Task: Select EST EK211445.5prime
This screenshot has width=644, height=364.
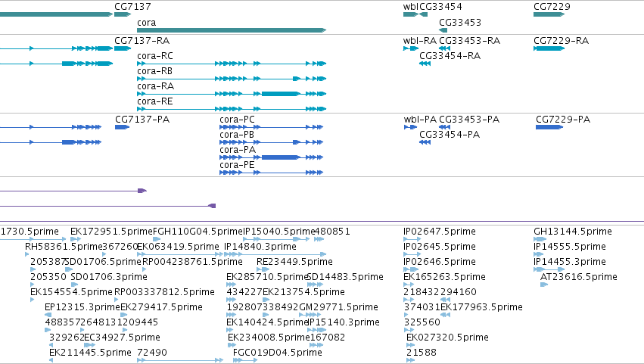Action: [90, 353]
